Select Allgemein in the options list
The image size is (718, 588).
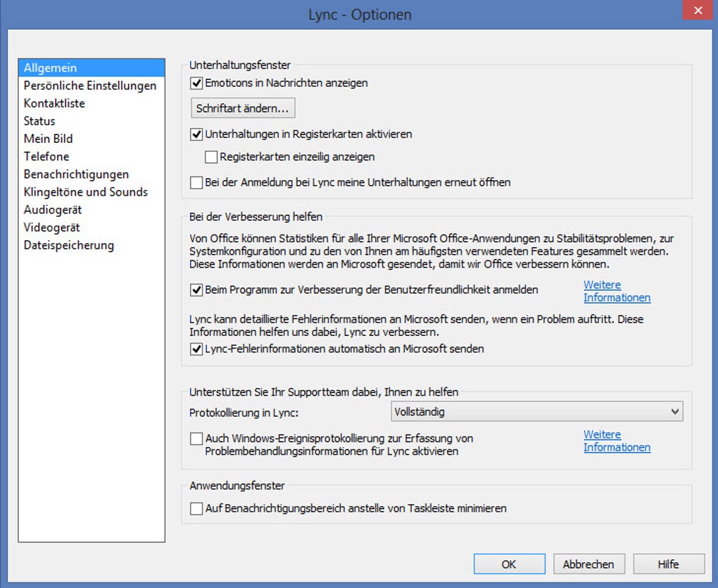click(x=92, y=68)
